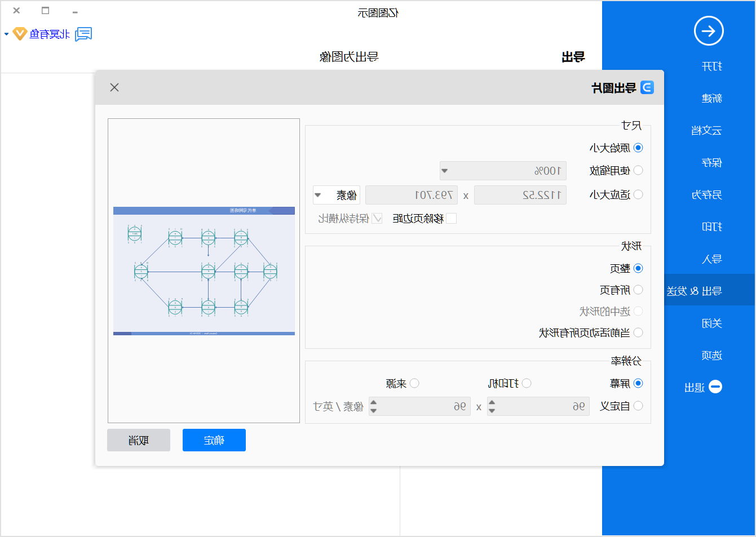Image resolution: width=756 pixels, height=537 pixels.
Task: Click the diagram preview thumbnail
Action: click(204, 271)
